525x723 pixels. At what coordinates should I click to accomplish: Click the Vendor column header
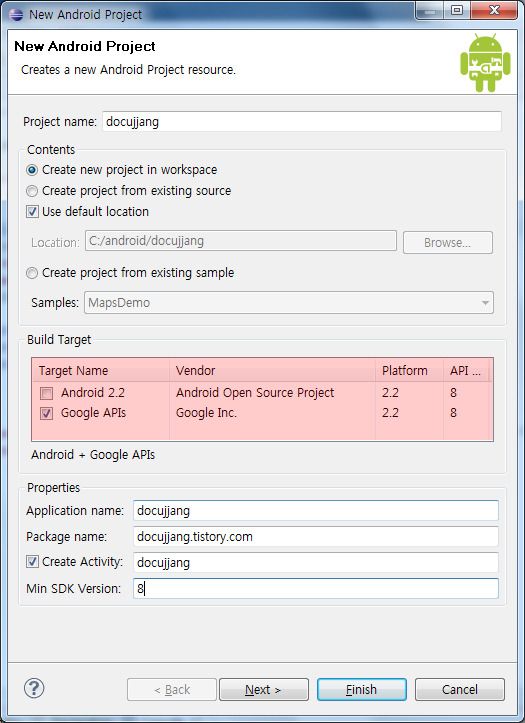[x=272, y=370]
